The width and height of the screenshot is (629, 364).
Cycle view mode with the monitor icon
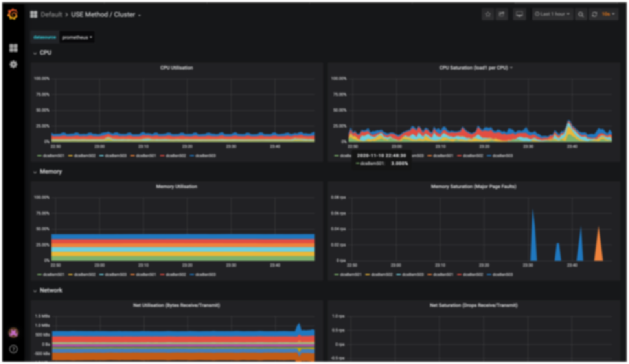pyautogui.click(x=519, y=15)
